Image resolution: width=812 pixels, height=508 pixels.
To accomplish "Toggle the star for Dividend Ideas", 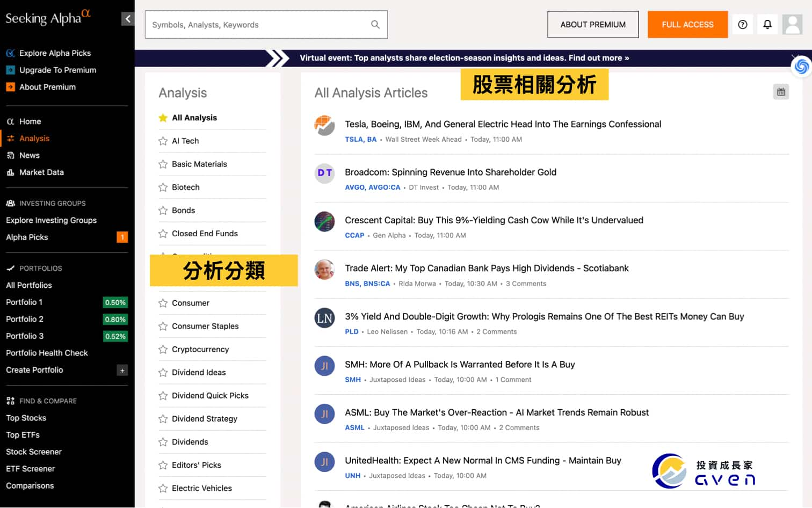I will [x=163, y=372].
